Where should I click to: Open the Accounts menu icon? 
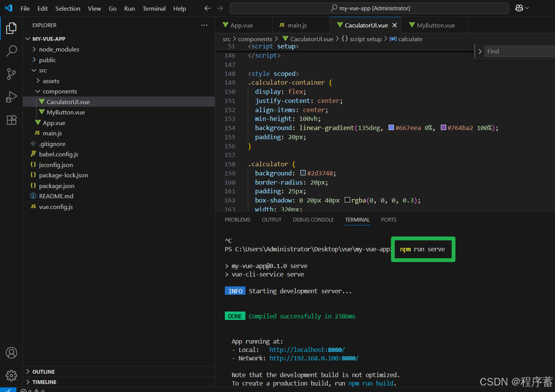(x=11, y=353)
